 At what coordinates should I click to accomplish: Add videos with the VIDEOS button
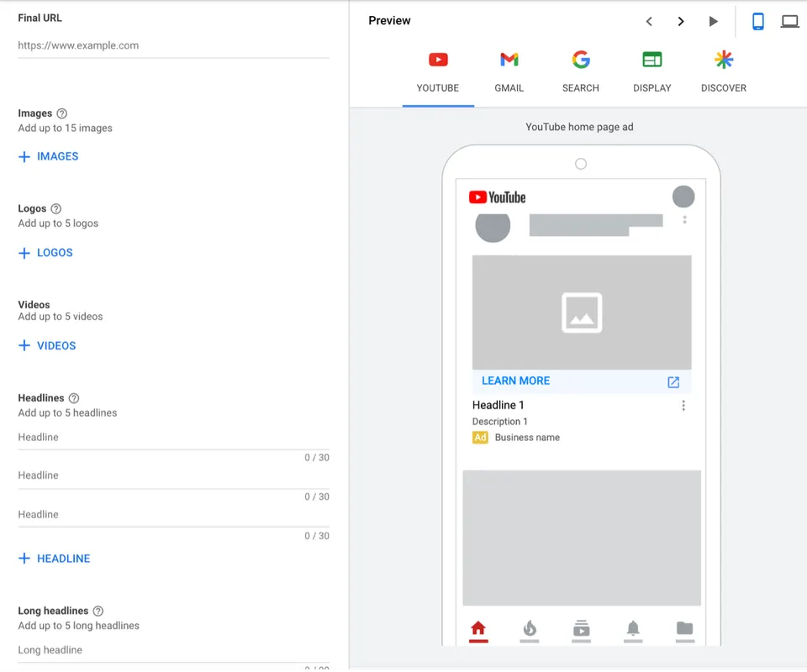[x=47, y=345]
